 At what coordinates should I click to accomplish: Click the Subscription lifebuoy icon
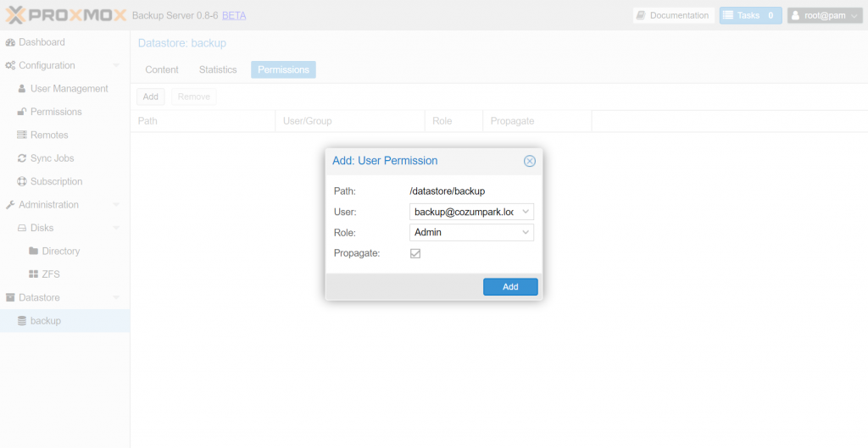22,181
